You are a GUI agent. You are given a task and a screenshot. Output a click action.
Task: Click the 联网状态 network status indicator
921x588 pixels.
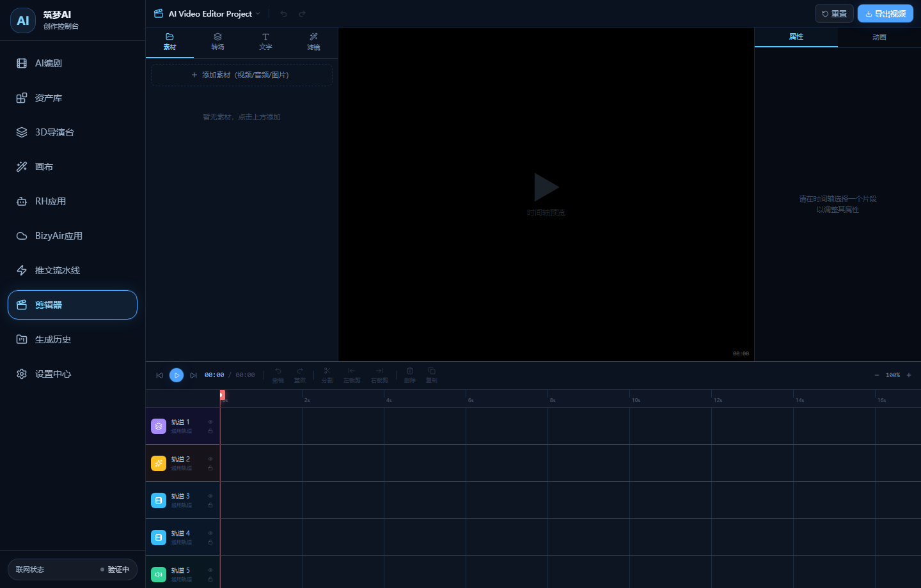(x=72, y=569)
